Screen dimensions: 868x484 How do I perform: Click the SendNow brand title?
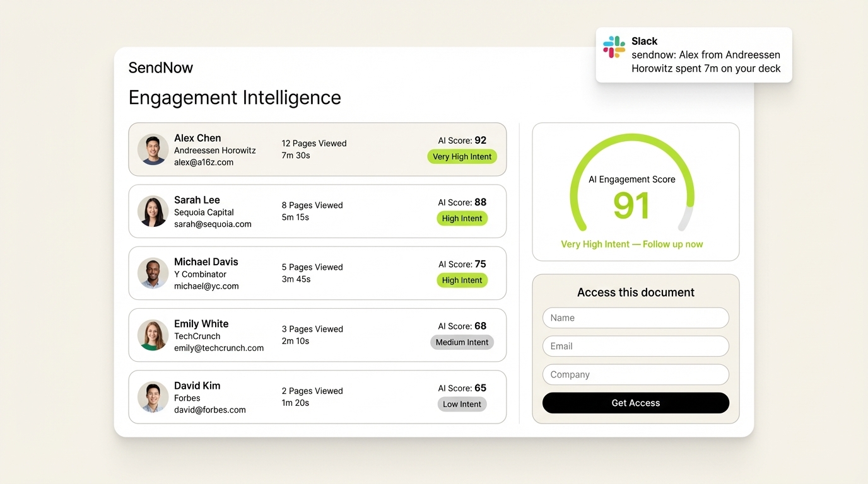coord(160,67)
